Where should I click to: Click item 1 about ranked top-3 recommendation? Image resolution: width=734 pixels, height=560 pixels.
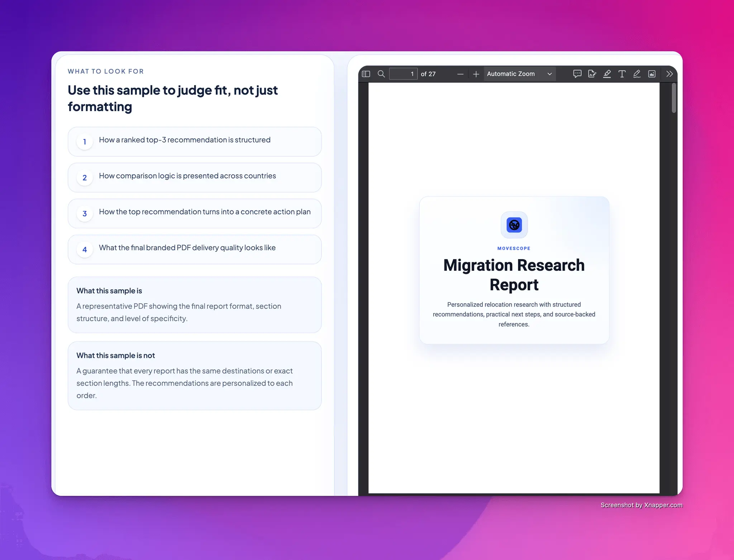pos(195,142)
